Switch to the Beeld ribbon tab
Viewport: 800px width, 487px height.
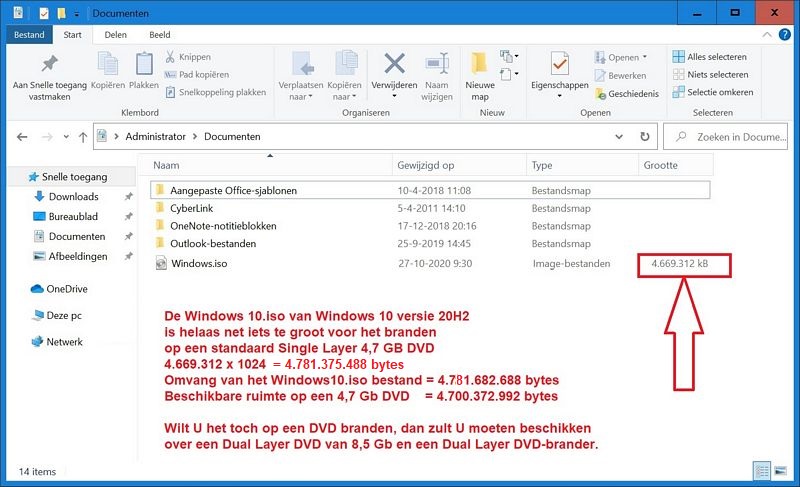tap(160, 35)
